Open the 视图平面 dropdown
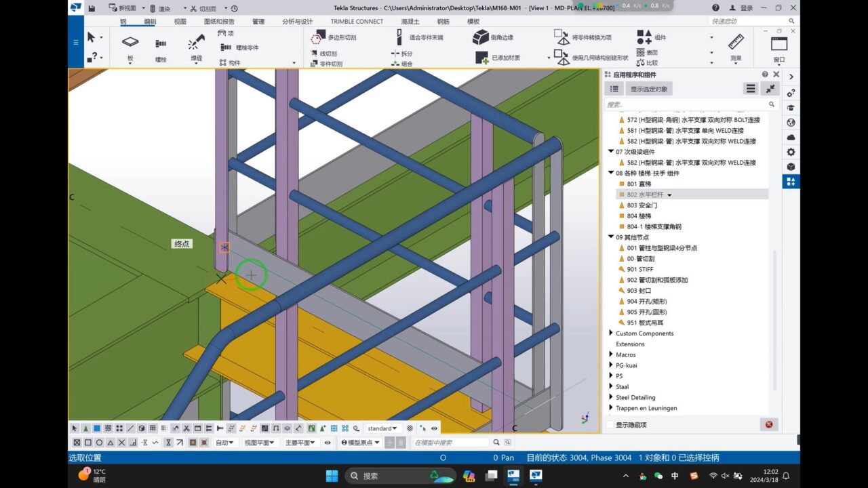The image size is (868, 488). [260, 443]
